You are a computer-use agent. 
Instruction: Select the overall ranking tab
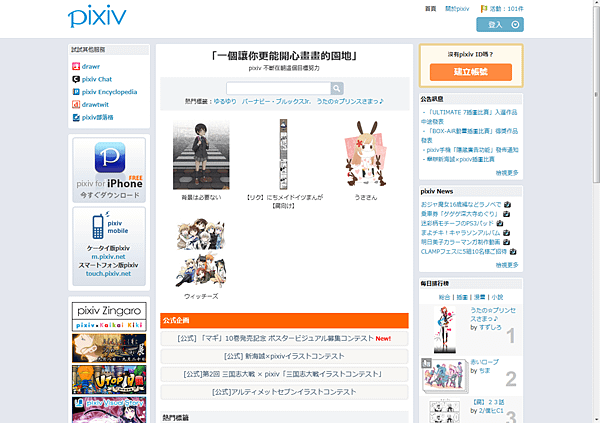tap(444, 297)
